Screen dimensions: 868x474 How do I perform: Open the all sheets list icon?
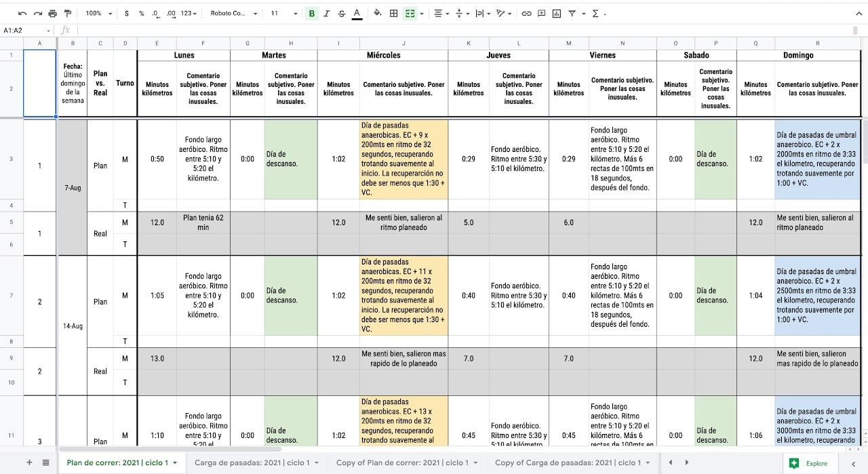coord(45,462)
